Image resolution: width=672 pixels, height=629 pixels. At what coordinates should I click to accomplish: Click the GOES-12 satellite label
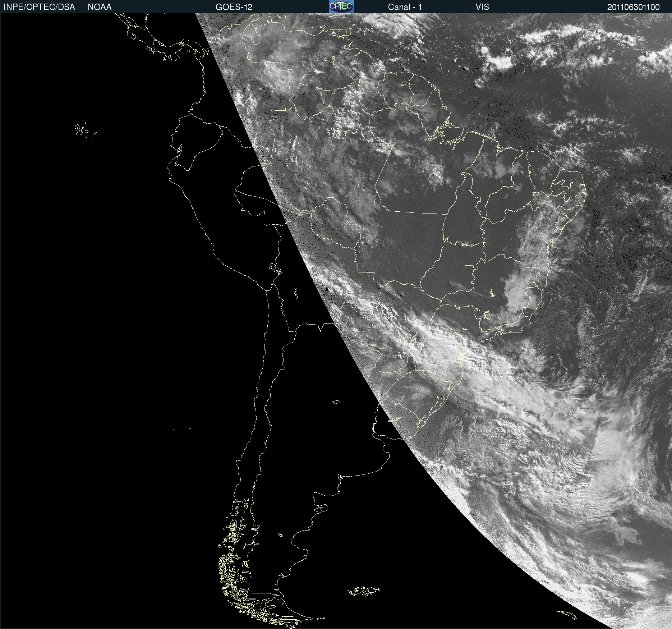pos(234,7)
